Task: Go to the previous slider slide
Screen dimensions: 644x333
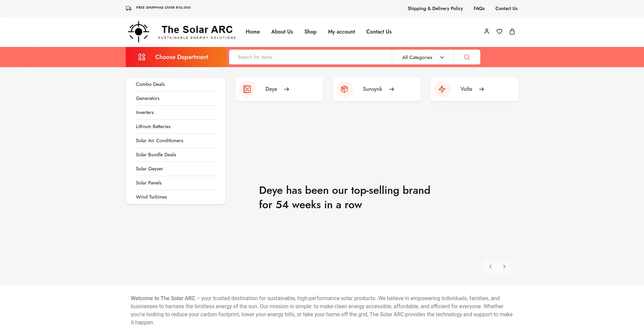Action: (x=490, y=267)
